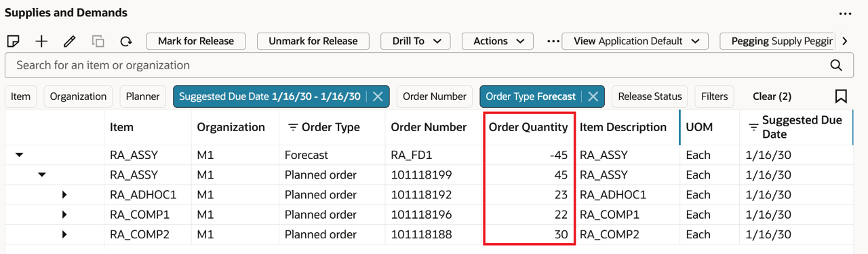
Task: Expand the RA_COMP1 row
Action: coord(64,215)
